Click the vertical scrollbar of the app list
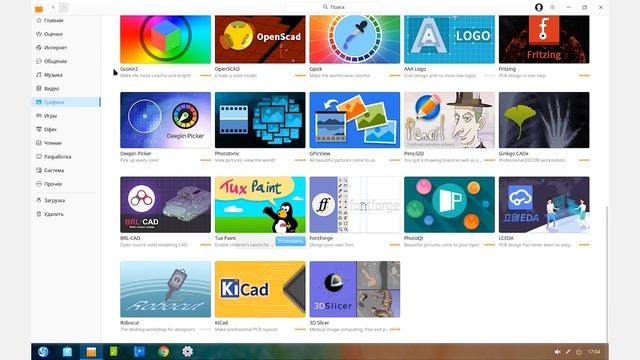640x360 pixels. [606, 273]
